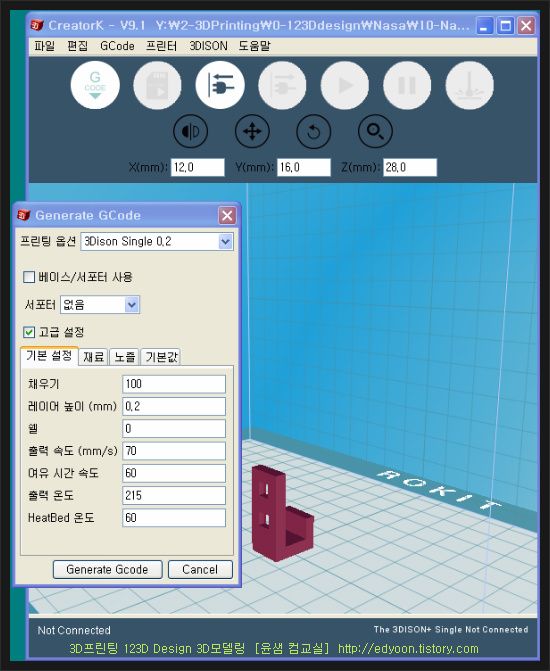Open the 도움말 menu

pos(255,46)
